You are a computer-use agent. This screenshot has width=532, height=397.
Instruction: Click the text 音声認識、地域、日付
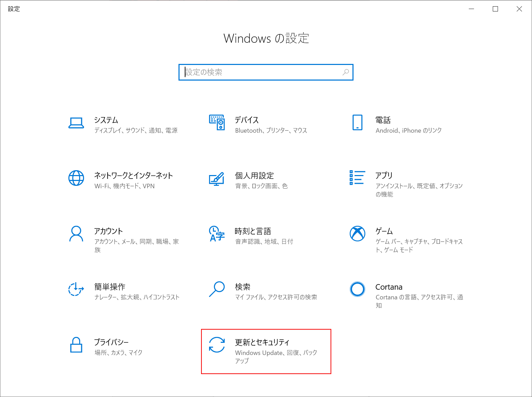click(264, 242)
